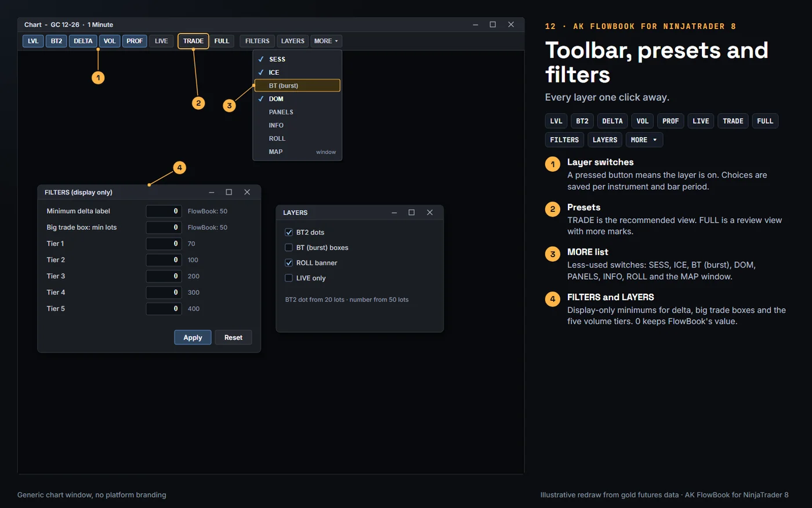Minimize the FILTERS window

tap(212, 192)
